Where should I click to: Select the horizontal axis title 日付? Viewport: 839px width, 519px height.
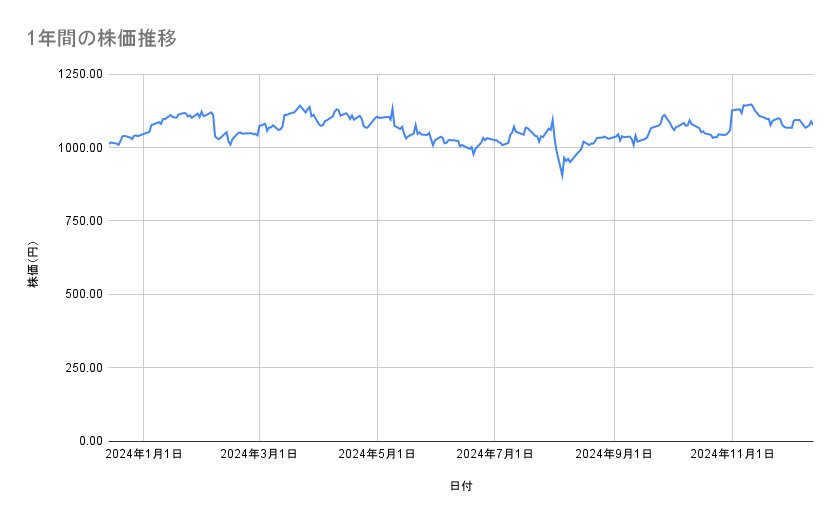tap(461, 487)
